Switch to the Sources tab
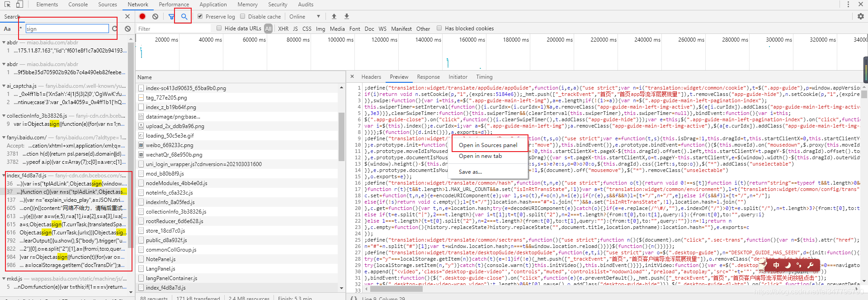Screen dimensions: 868x300 [108, 5]
